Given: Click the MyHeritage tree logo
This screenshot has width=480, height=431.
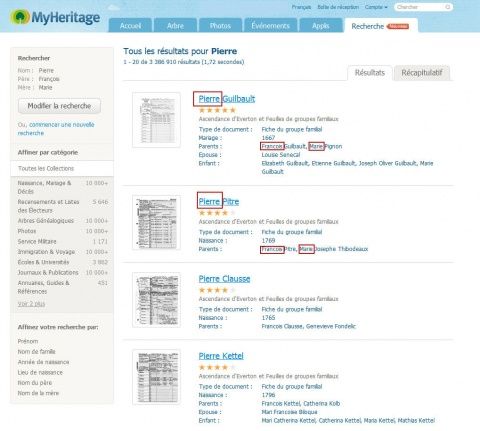Looking at the screenshot, I should click(20, 17).
